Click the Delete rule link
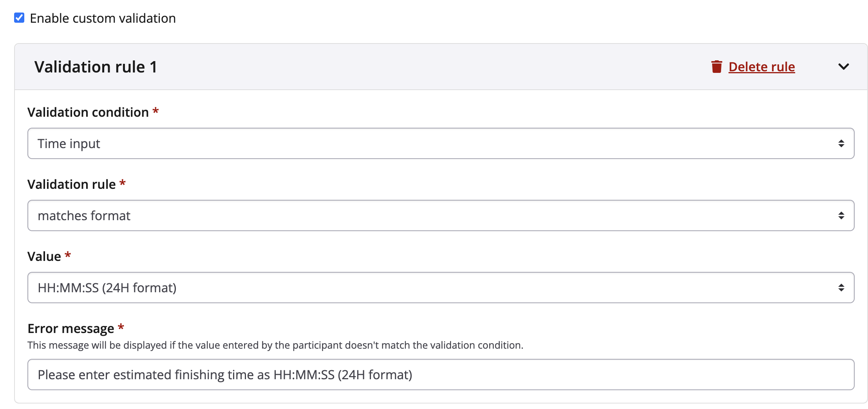 (761, 67)
